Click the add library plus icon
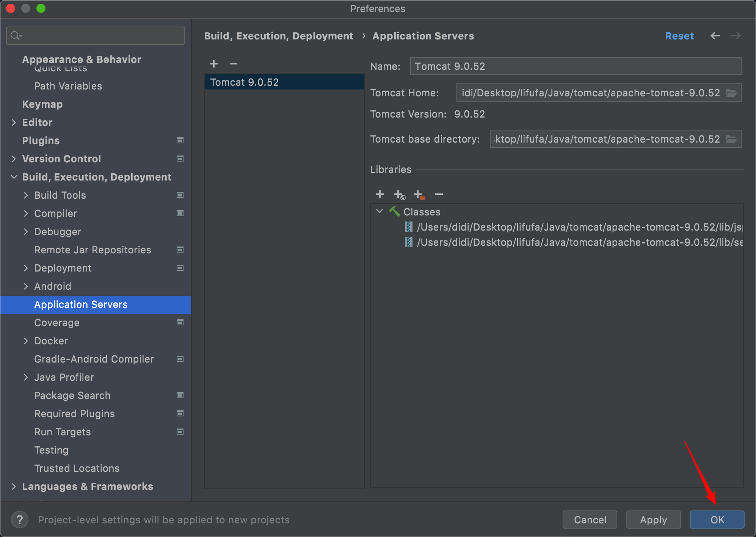This screenshot has width=756, height=537. point(380,195)
